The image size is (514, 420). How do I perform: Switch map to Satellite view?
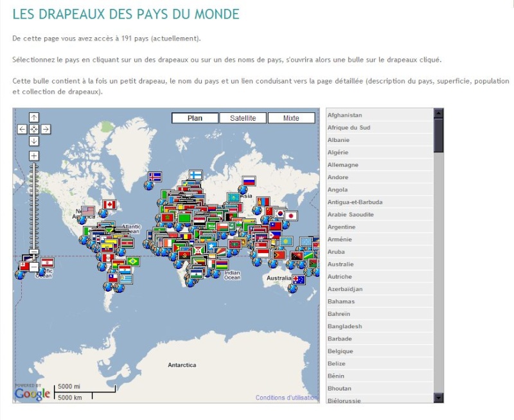point(243,118)
